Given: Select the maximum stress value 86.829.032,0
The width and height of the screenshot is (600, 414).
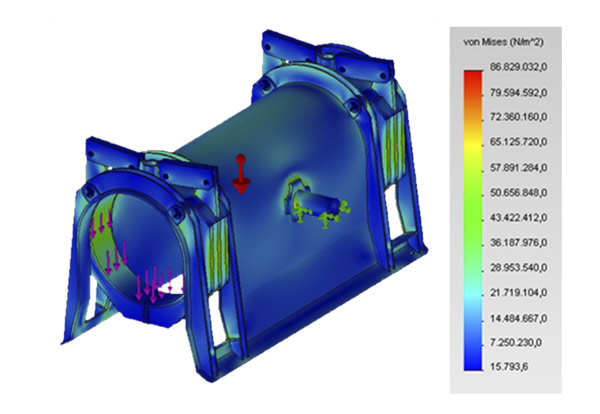Looking at the screenshot, I should [x=518, y=68].
